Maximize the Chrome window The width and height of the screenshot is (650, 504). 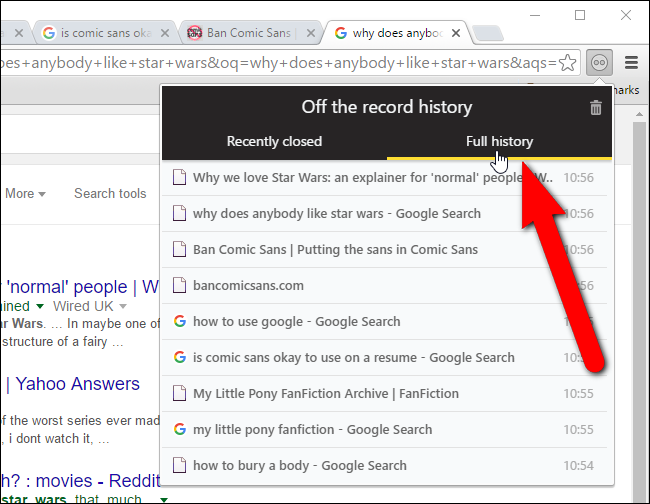(x=580, y=15)
